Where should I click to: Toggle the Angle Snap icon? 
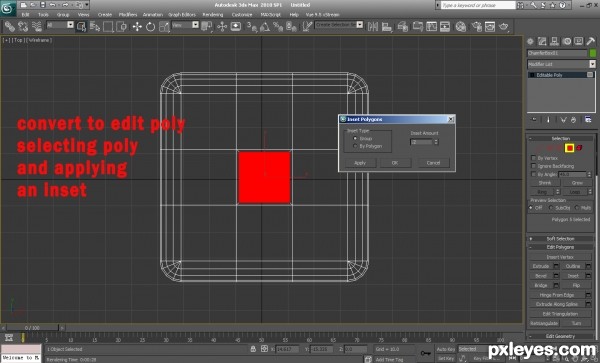point(265,26)
